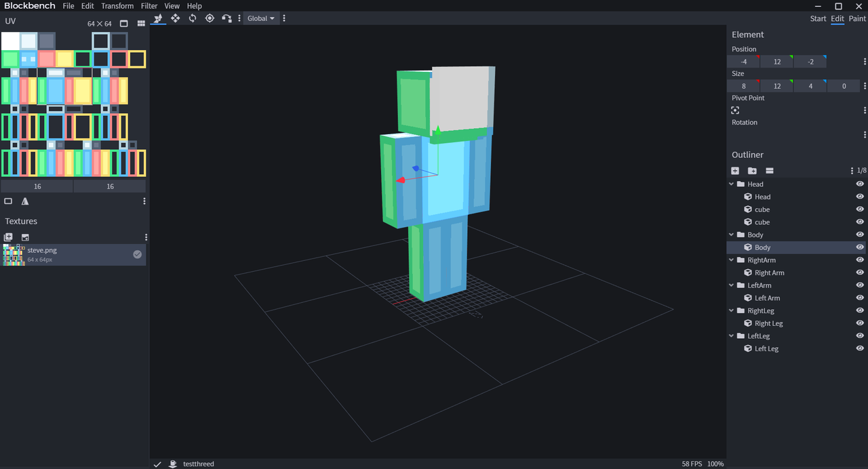Open the Filter menu

coord(149,6)
